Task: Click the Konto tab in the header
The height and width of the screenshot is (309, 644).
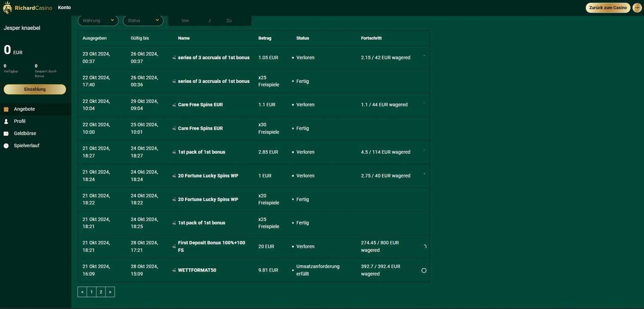Action: [x=64, y=7]
